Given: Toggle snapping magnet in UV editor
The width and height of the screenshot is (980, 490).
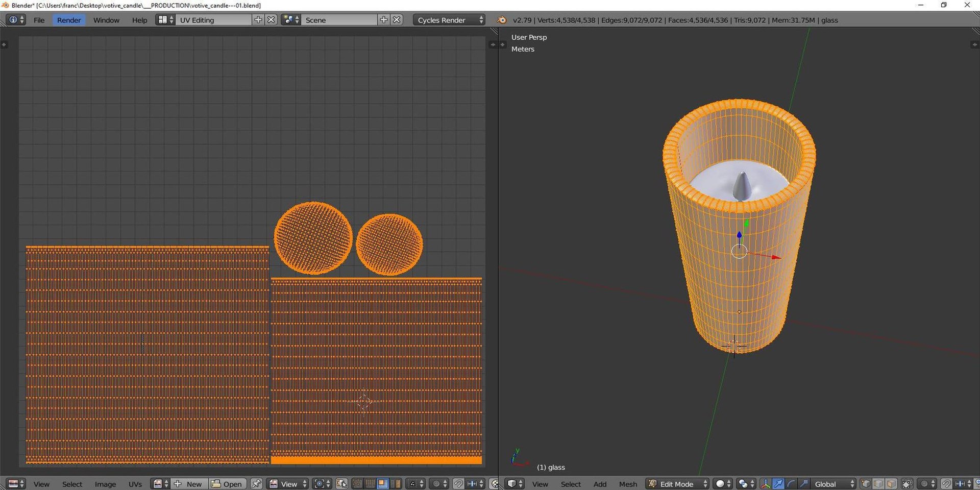Looking at the screenshot, I should [x=458, y=484].
